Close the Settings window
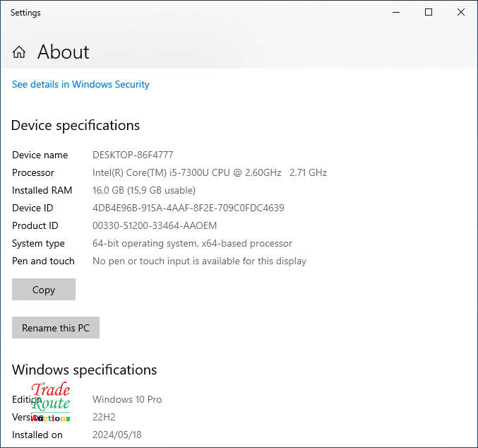The image size is (478, 448). [x=461, y=12]
